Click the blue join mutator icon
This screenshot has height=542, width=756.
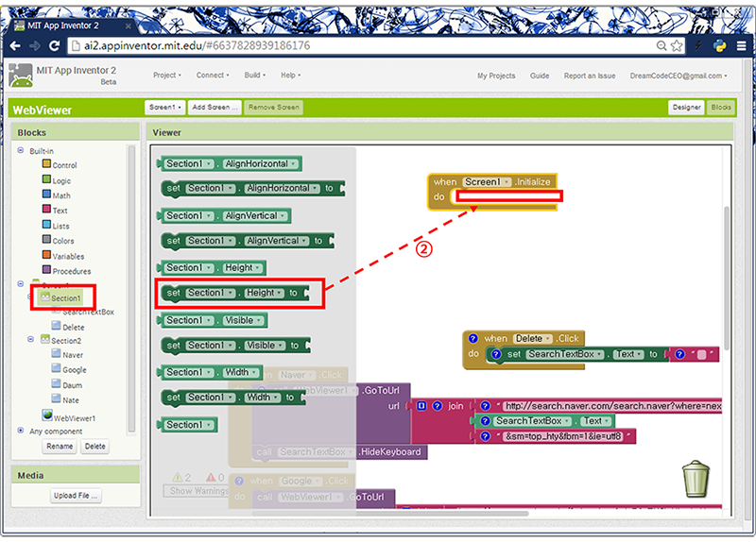(421, 406)
